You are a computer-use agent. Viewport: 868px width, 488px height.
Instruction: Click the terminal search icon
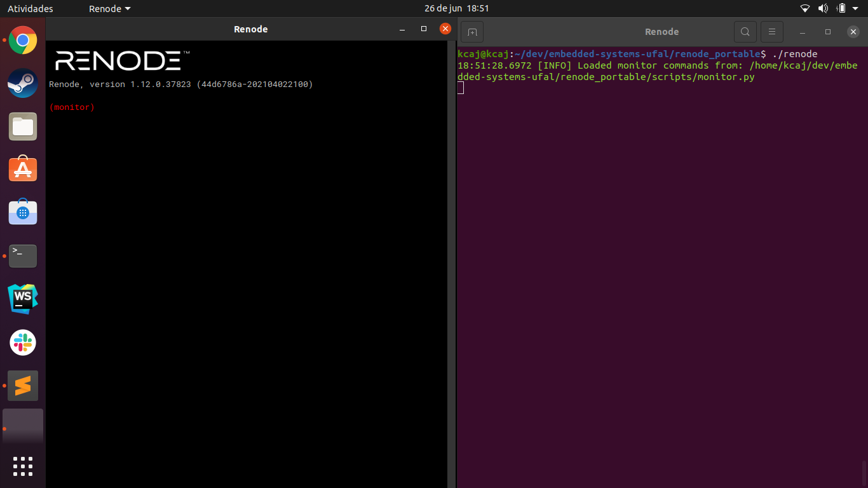745,32
